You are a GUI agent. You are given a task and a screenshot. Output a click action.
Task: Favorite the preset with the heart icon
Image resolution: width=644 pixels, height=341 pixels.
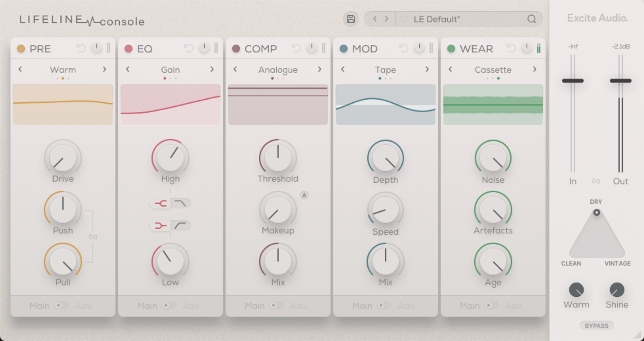tap(404, 19)
